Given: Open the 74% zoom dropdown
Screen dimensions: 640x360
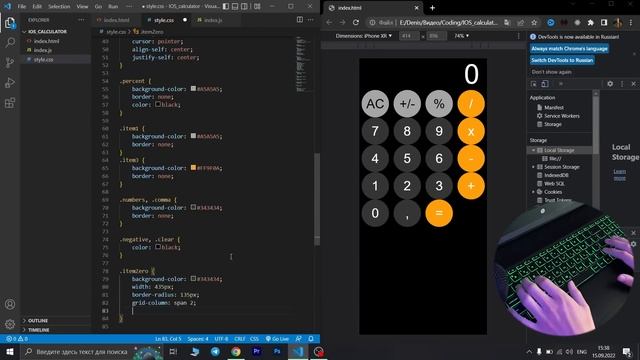Looking at the screenshot, I should (x=461, y=36).
